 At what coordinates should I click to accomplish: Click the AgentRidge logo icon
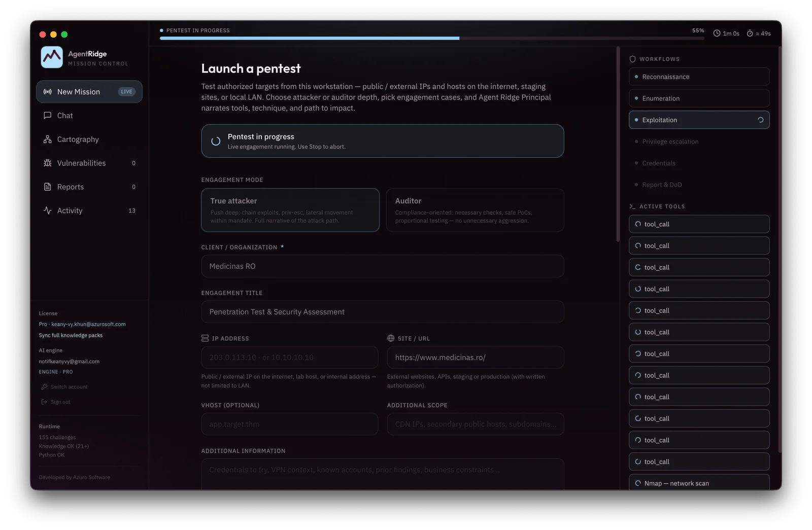coord(52,57)
